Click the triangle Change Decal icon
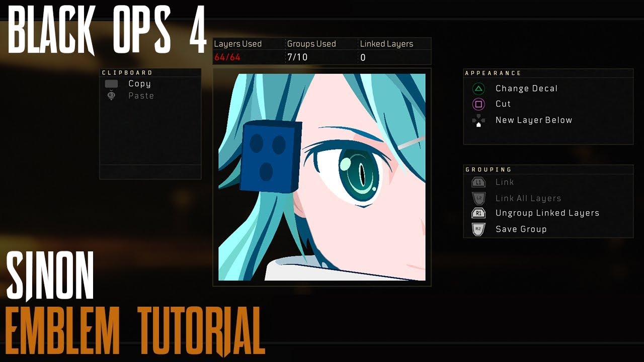 [478, 89]
